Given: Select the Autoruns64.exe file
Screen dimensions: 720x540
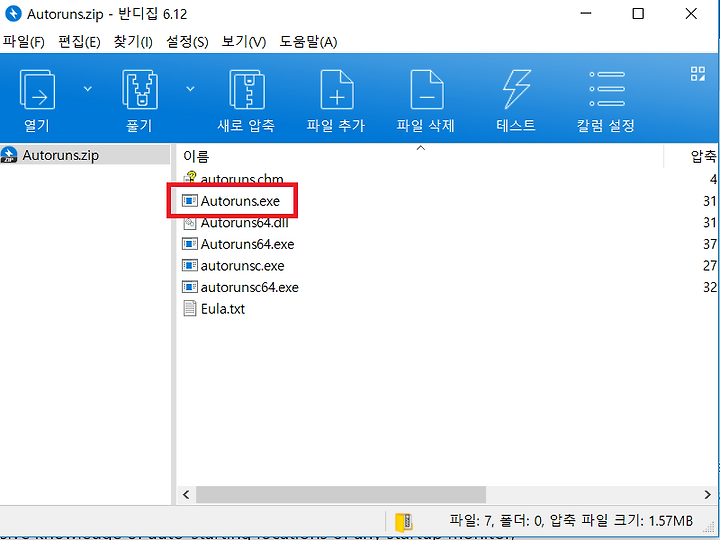Looking at the screenshot, I should 247,244.
